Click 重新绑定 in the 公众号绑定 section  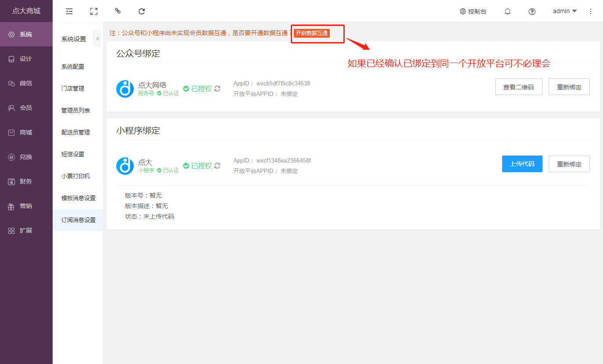tap(569, 87)
